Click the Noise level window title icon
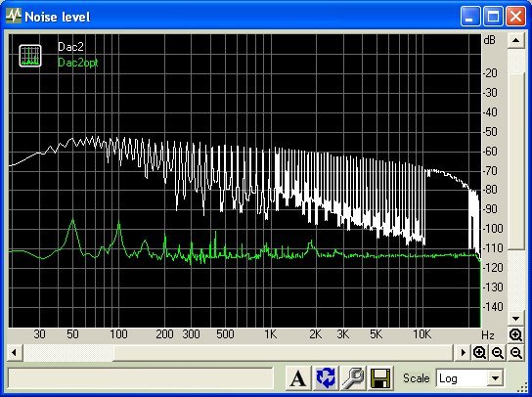The width and height of the screenshot is (532, 397). (14, 16)
